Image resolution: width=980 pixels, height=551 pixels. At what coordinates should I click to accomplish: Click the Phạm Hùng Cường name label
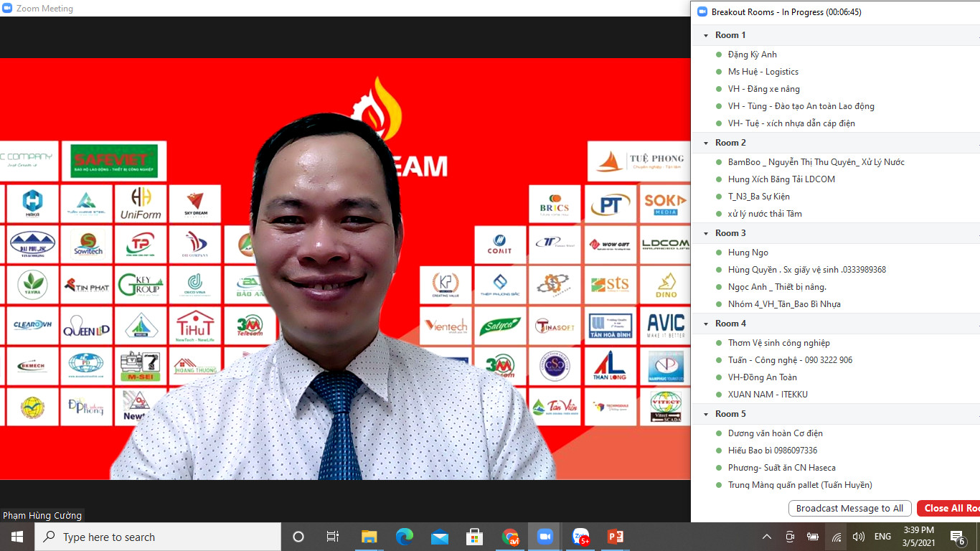tap(42, 515)
